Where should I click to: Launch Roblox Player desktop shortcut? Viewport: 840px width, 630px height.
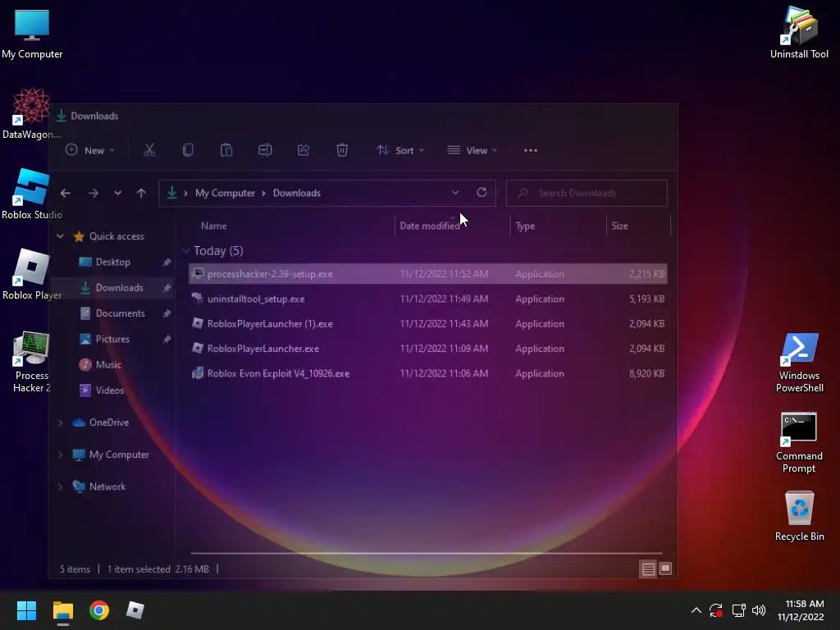[x=32, y=274]
